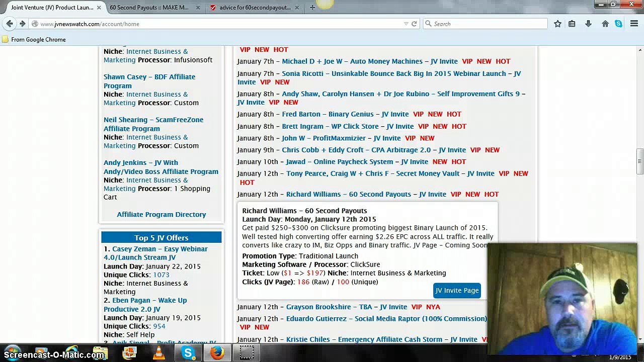Open the Affiliate Program Directory link
Viewport: 644px width, 362px height.
click(x=162, y=214)
